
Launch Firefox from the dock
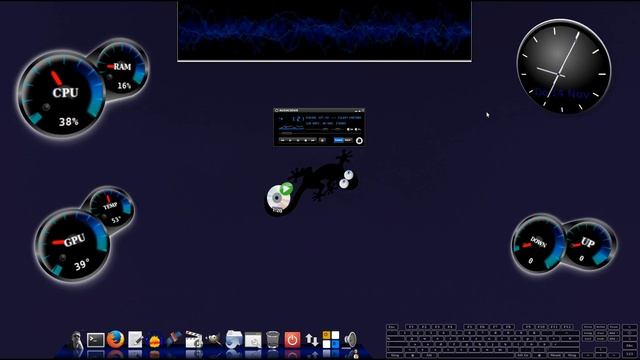click(x=116, y=339)
